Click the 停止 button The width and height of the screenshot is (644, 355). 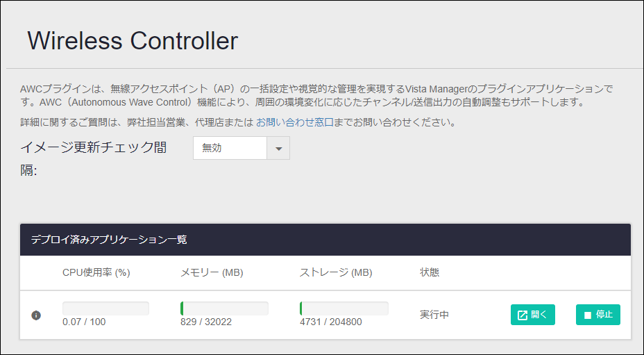tap(598, 315)
